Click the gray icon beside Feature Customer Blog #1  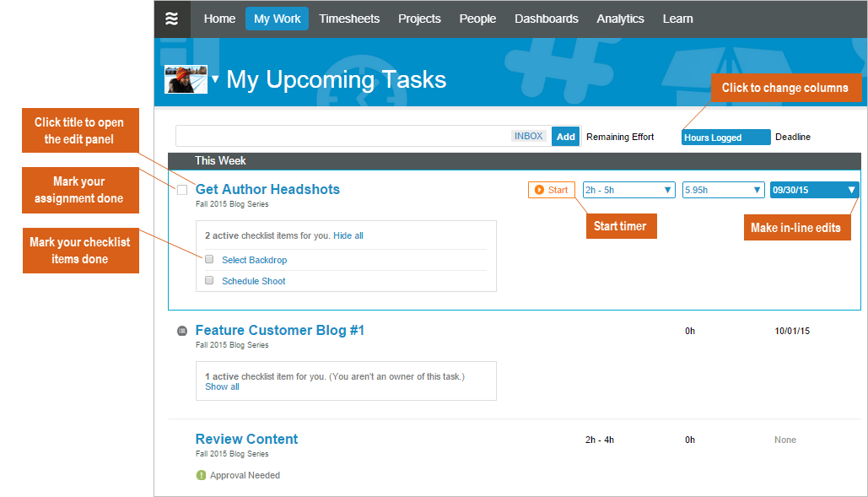tap(182, 331)
